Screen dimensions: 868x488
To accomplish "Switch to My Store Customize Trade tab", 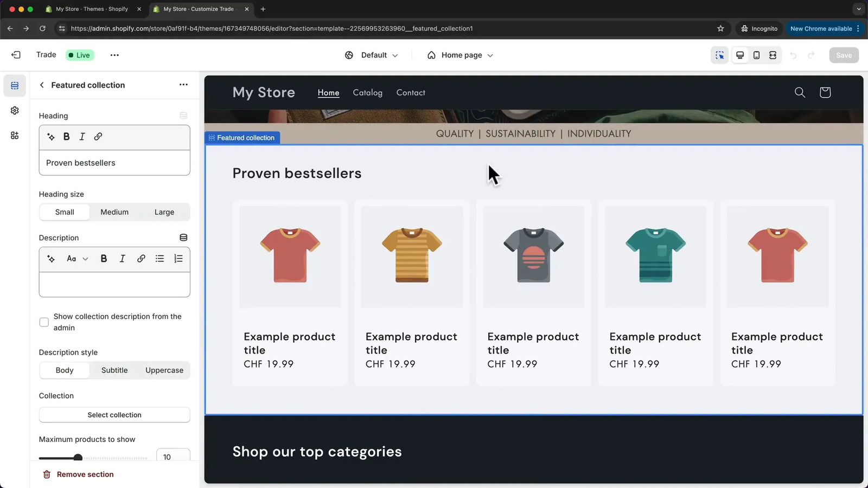I will (x=201, y=9).
